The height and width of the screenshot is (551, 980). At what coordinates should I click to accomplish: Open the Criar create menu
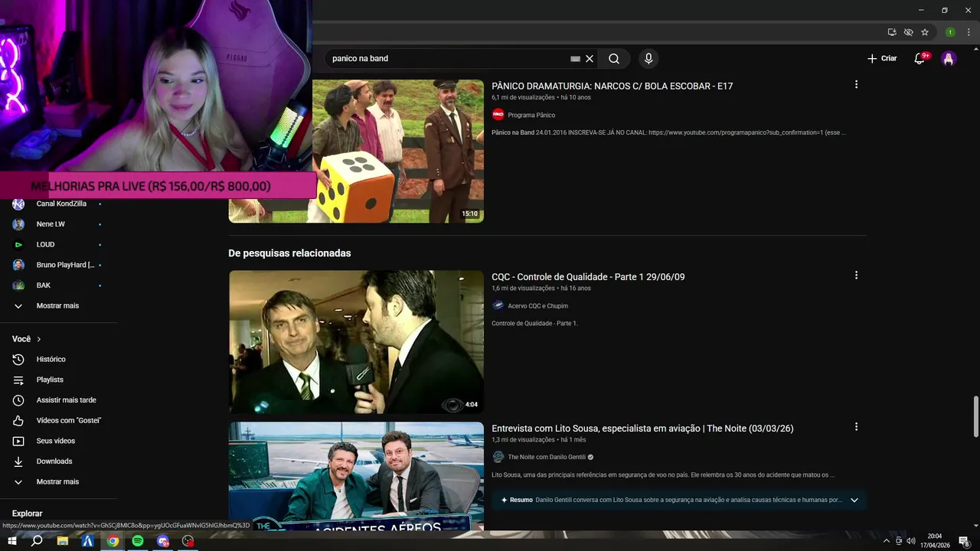pos(882,58)
